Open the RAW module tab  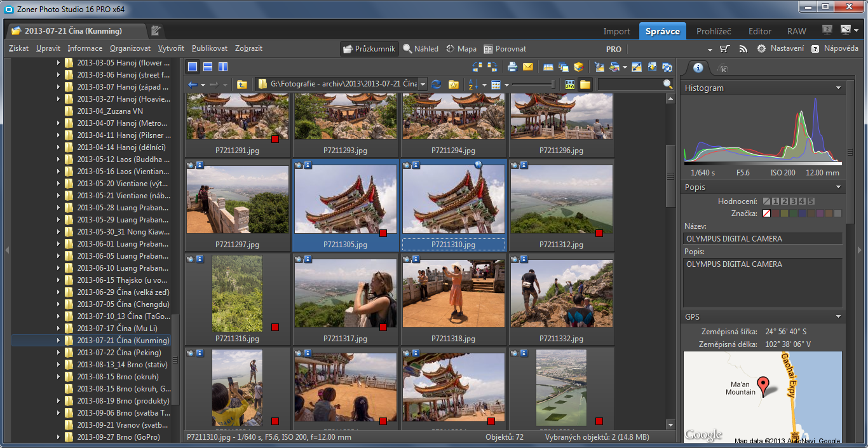coord(797,31)
